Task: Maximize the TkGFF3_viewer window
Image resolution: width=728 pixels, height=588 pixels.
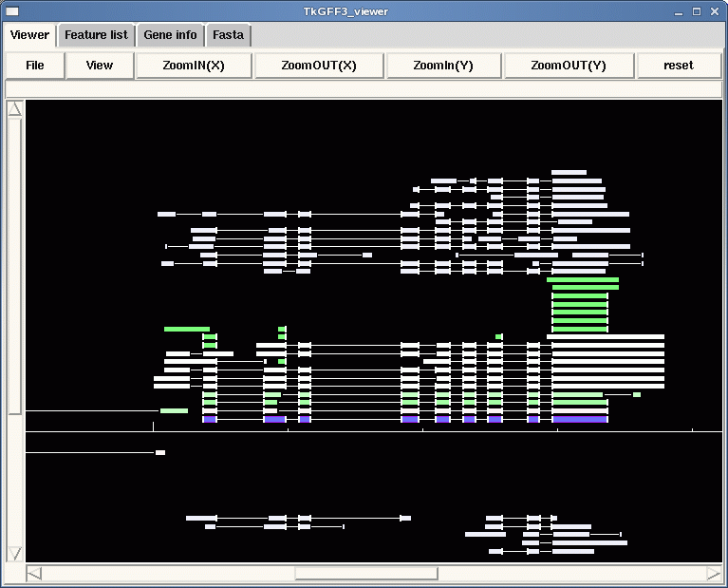Action: click(697, 11)
